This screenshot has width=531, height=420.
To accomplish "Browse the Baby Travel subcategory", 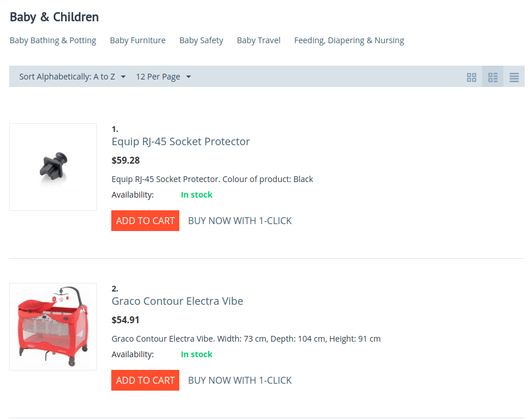I will point(259,40).
